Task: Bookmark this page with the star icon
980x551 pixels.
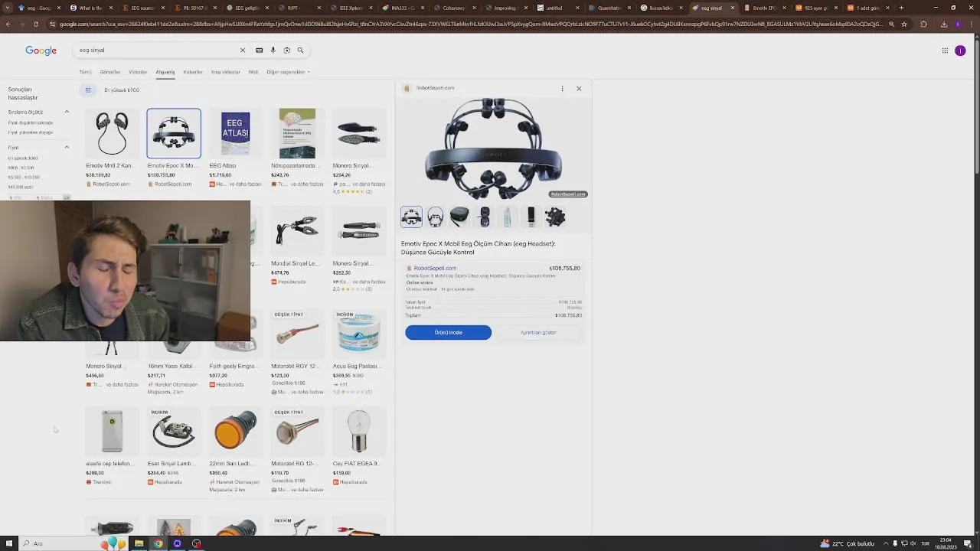Action: [x=904, y=24]
